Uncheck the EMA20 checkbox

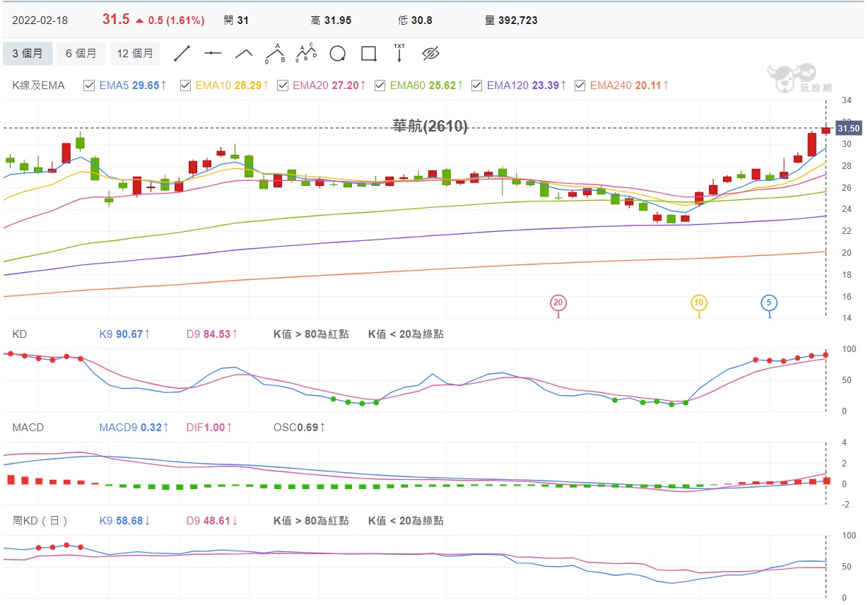point(283,86)
